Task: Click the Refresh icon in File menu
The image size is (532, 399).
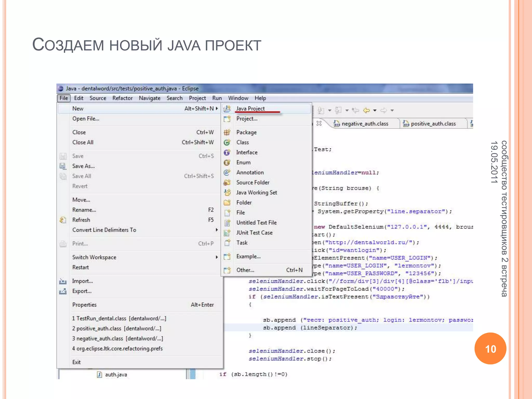Action: click(x=63, y=220)
